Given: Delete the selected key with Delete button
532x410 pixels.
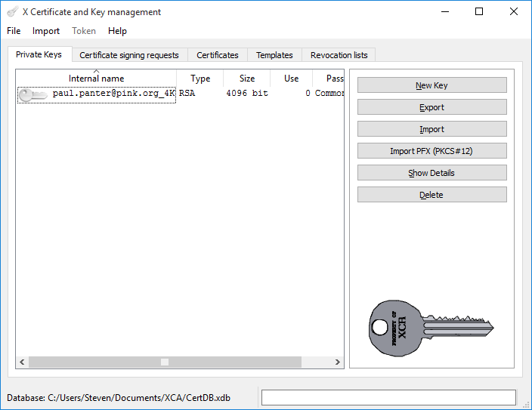Looking at the screenshot, I should 431,195.
